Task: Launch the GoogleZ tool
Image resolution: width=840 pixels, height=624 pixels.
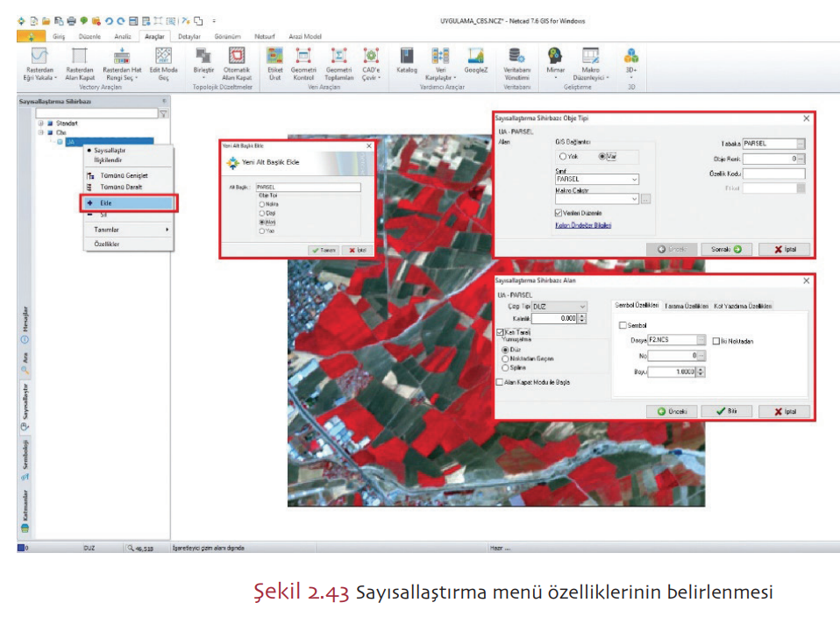Action: tap(476, 58)
